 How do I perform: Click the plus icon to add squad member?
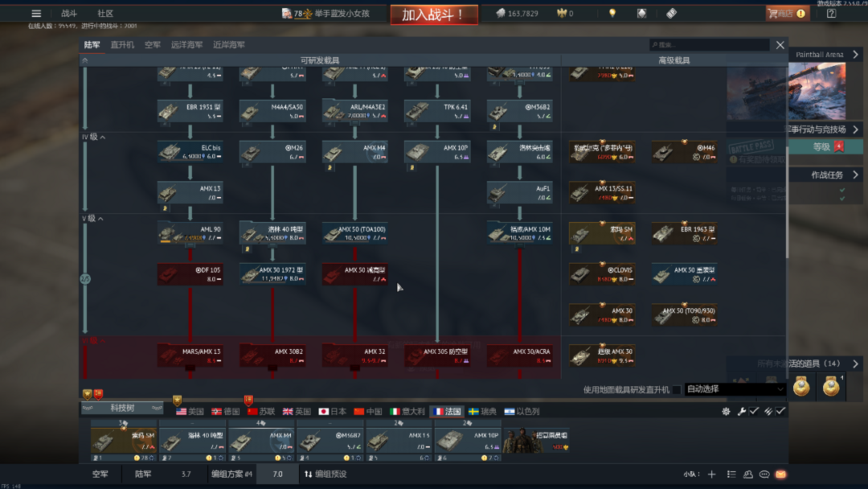click(711, 475)
